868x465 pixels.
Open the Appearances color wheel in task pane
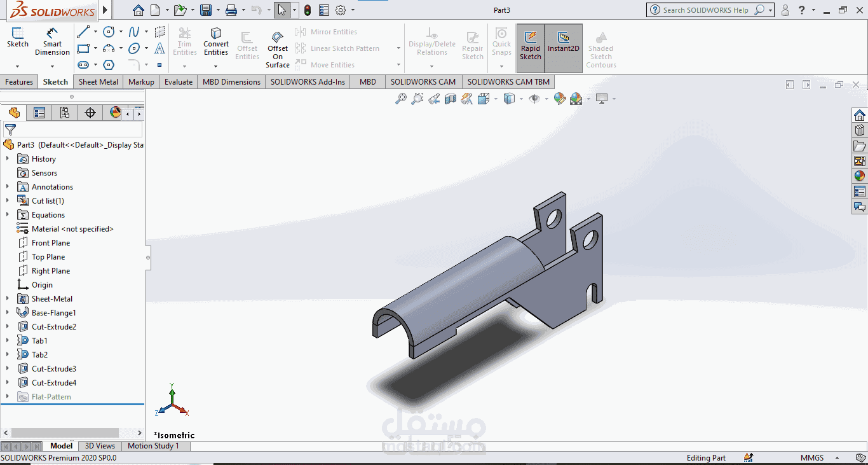860,176
